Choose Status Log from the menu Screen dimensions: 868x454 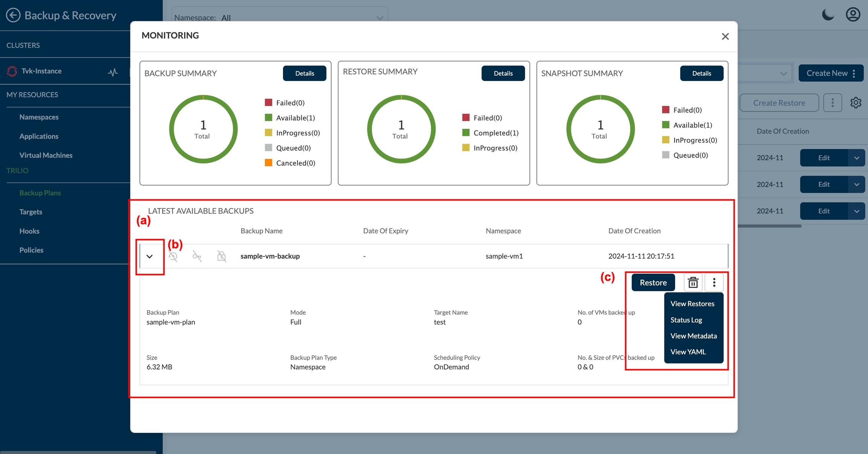pos(686,320)
